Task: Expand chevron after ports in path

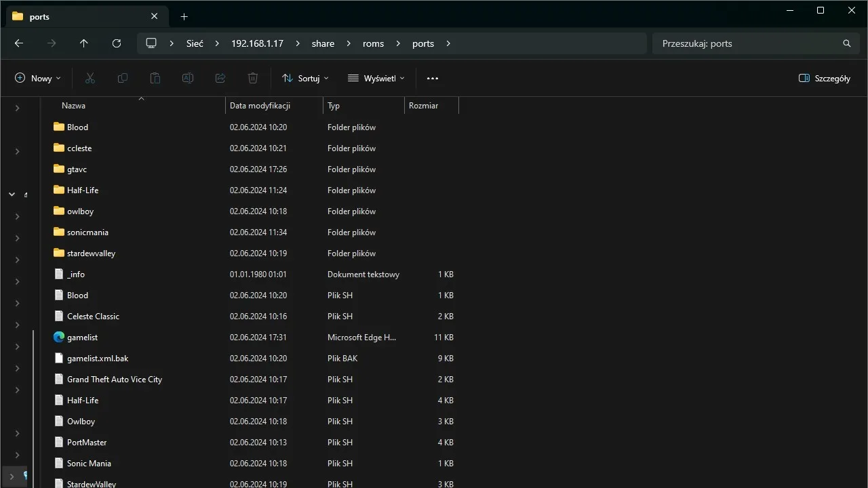Action: [x=448, y=43]
